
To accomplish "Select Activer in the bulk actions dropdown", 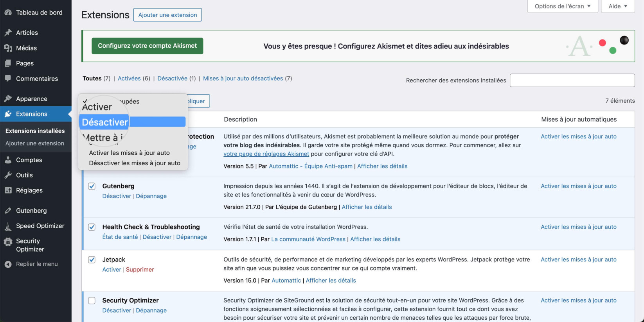I will (97, 107).
